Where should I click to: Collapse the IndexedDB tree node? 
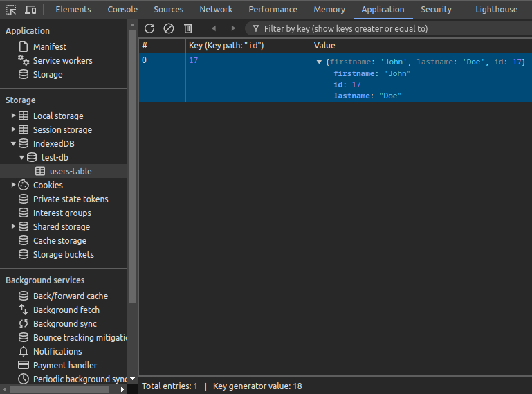[13, 143]
